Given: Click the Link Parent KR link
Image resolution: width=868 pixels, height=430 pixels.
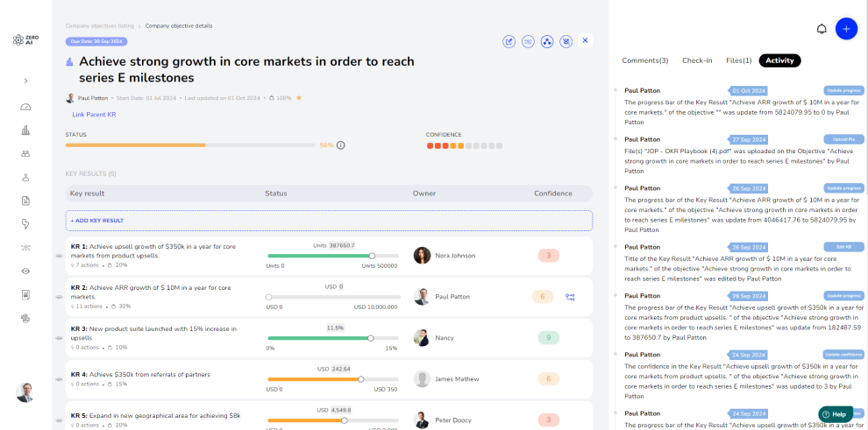Looking at the screenshot, I should coord(94,115).
